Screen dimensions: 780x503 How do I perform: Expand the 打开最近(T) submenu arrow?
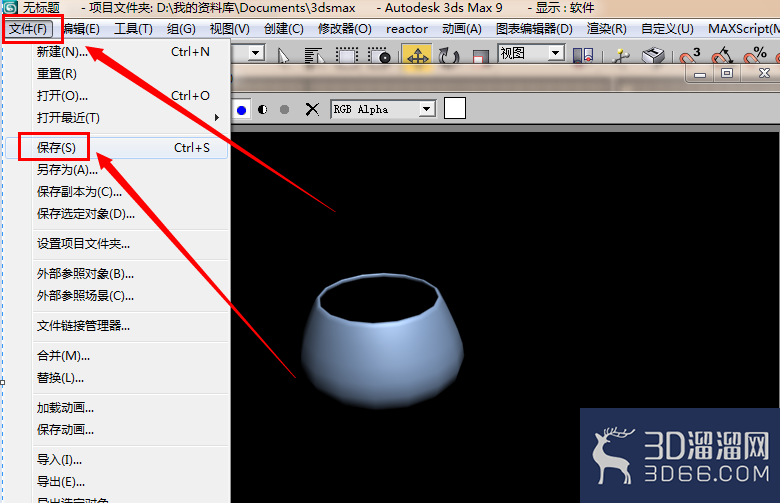pos(216,117)
